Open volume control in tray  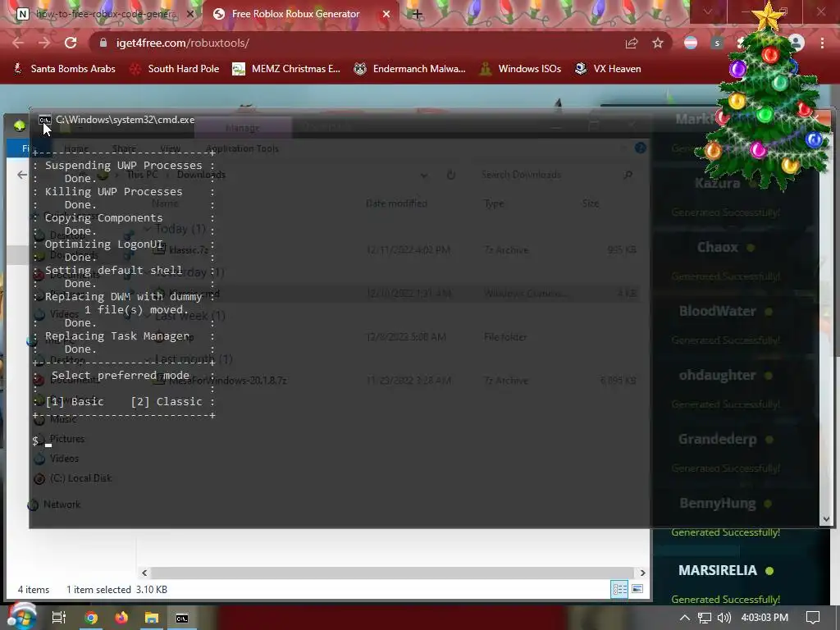pyautogui.click(x=724, y=618)
